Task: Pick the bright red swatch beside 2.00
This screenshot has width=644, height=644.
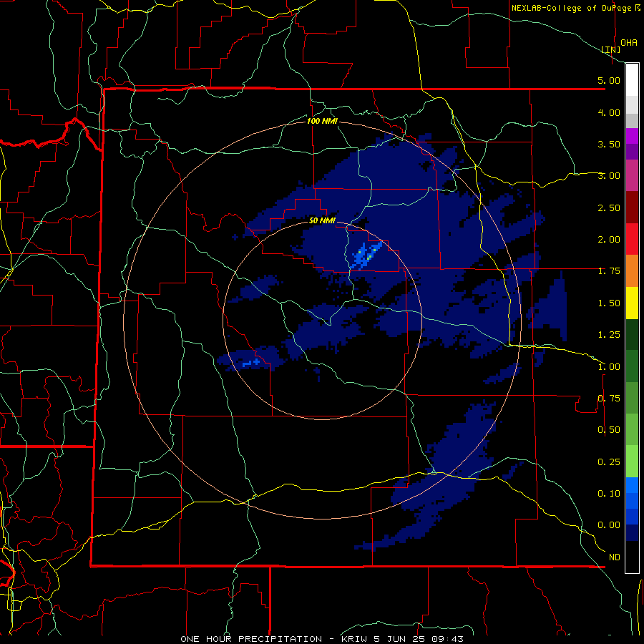Action: 632,239
